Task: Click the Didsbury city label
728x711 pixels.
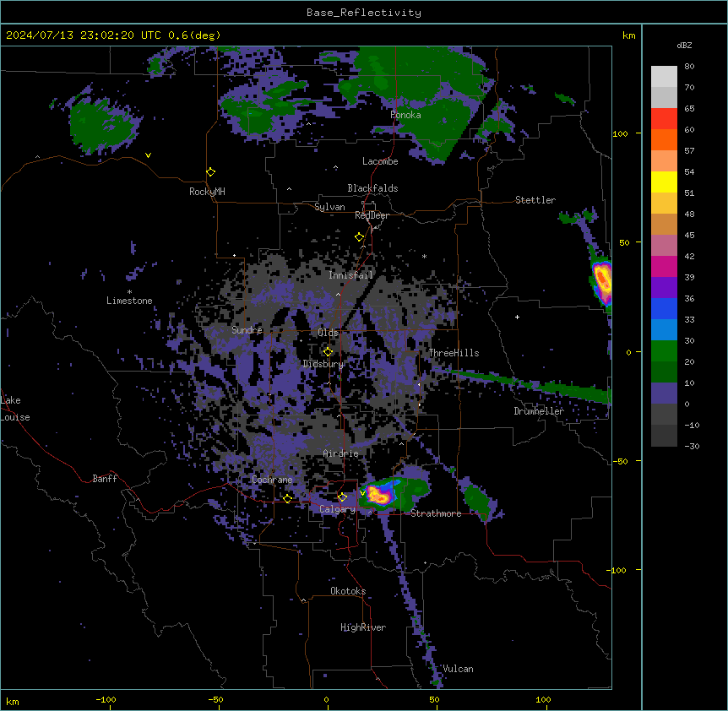Action: (323, 364)
